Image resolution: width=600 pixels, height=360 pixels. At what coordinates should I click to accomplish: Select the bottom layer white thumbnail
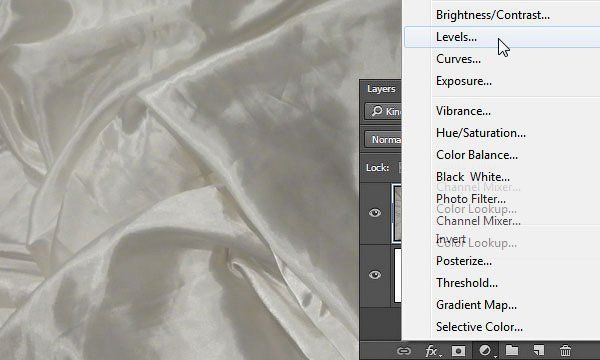click(398, 275)
